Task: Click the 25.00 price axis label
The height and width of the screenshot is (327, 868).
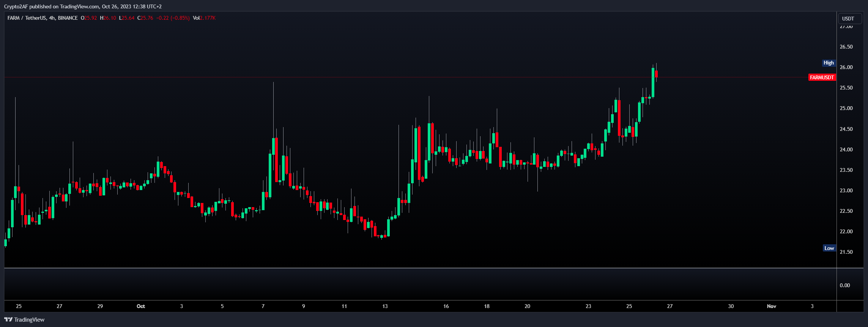Action: coord(846,108)
